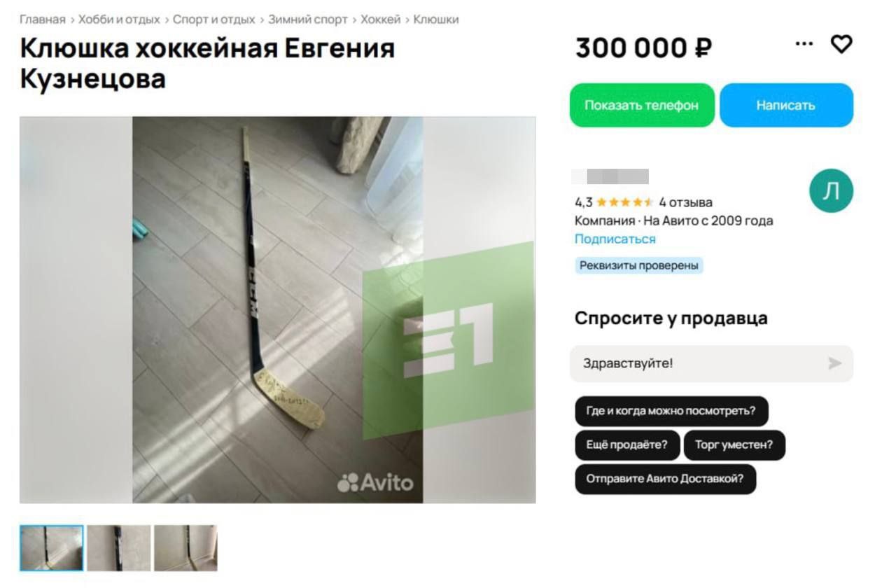
Task: Open the three-dots more options menu
Action: (804, 44)
